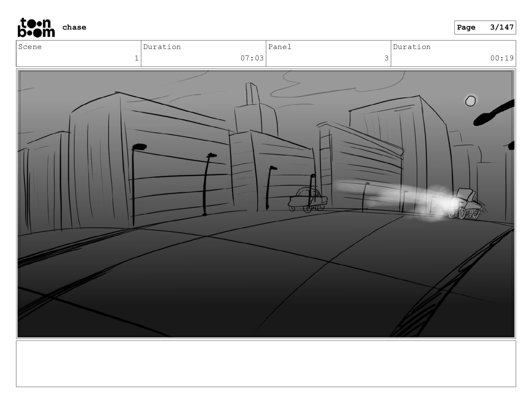Click the panel duration value "00:19"
Screen dimensions: 532x411
[502, 58]
